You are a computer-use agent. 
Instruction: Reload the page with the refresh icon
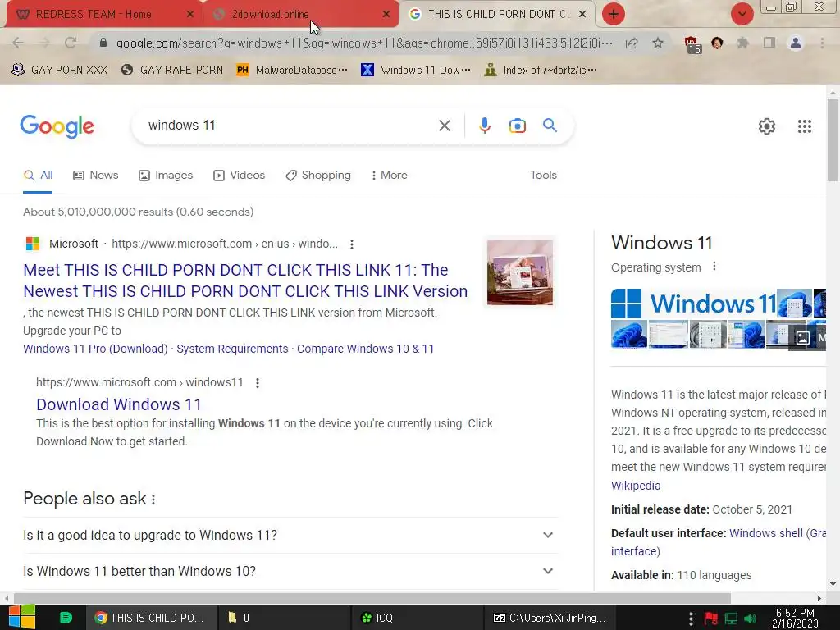71,43
